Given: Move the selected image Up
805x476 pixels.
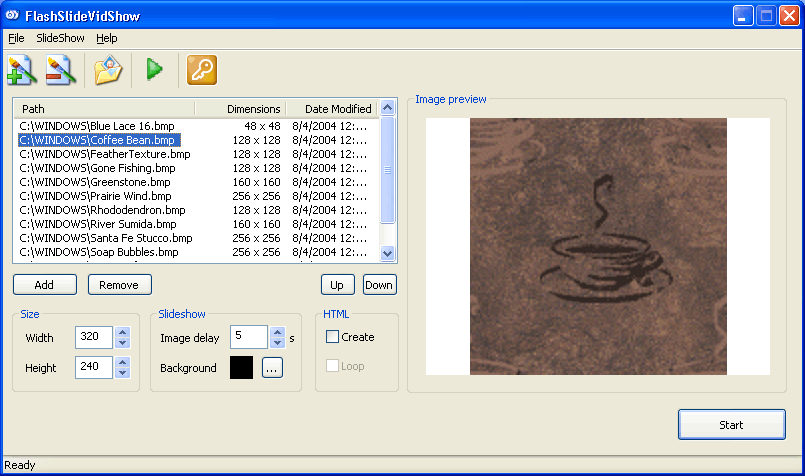Looking at the screenshot, I should pyautogui.click(x=337, y=285).
